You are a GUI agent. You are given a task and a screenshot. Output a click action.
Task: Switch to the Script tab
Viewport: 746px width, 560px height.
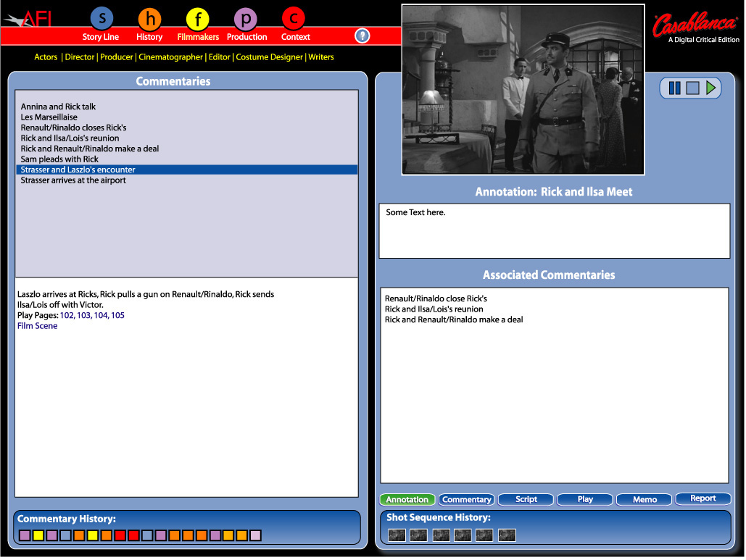526,499
